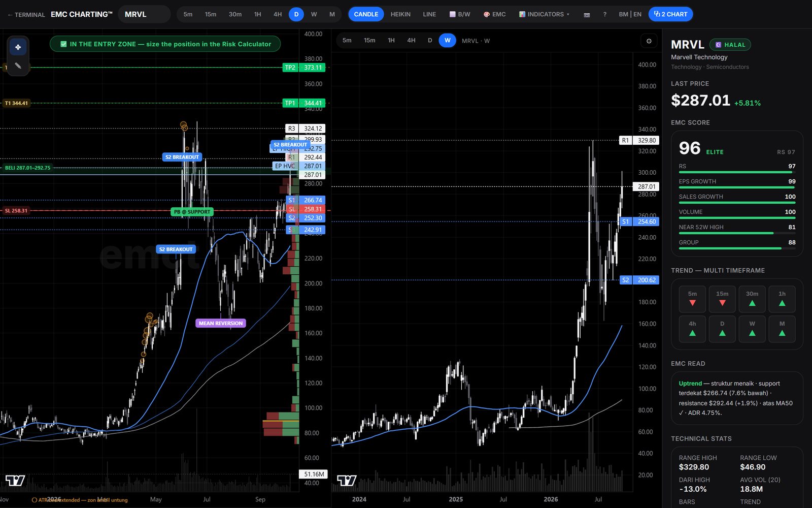Click the 1h trend tile
The width and height of the screenshot is (812, 508).
[x=782, y=299]
